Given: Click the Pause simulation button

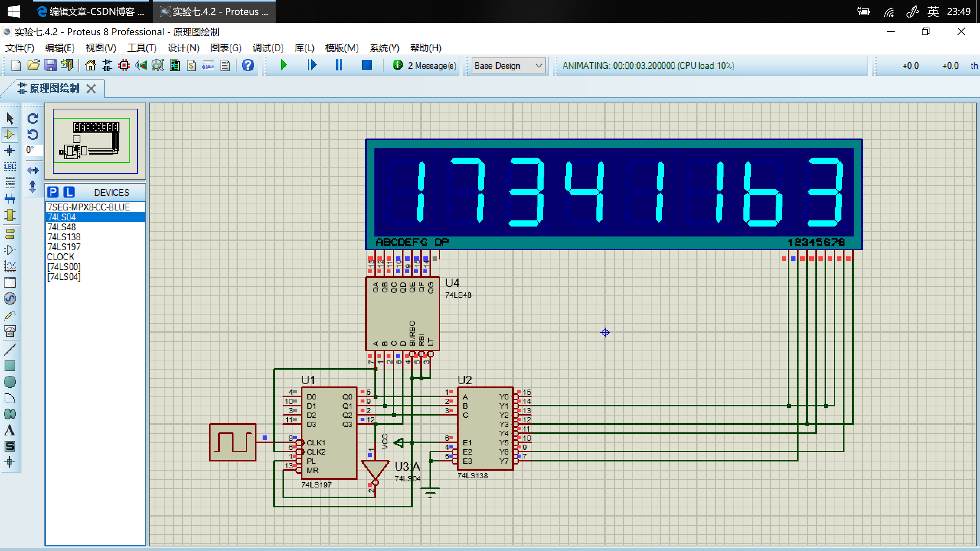Looking at the screenshot, I should 339,65.
